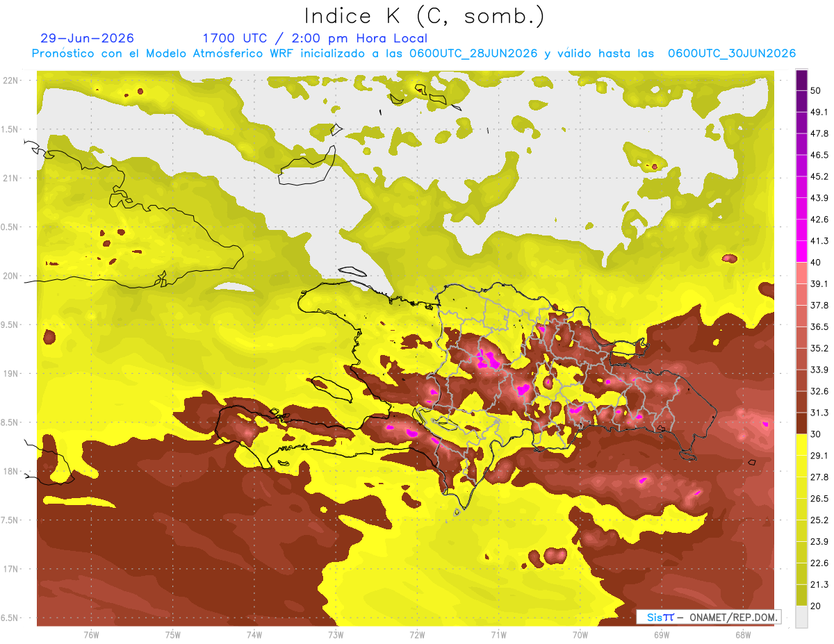
Task: Click the 21N latitude axis label
Action: (x=11, y=178)
